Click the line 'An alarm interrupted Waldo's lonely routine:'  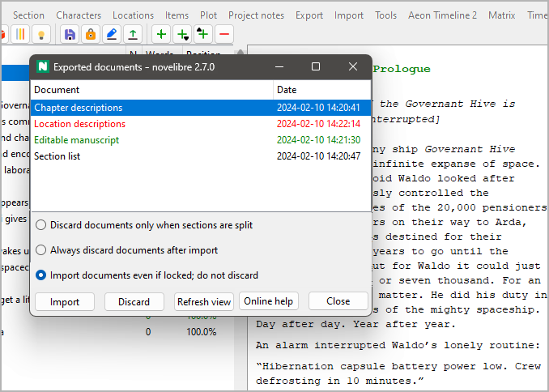pos(398,345)
